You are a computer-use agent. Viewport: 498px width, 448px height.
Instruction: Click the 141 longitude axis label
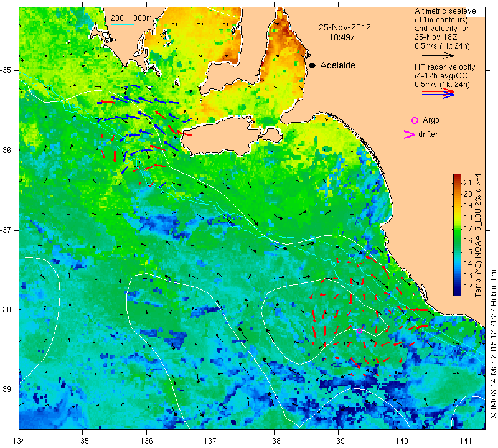coord(466,441)
